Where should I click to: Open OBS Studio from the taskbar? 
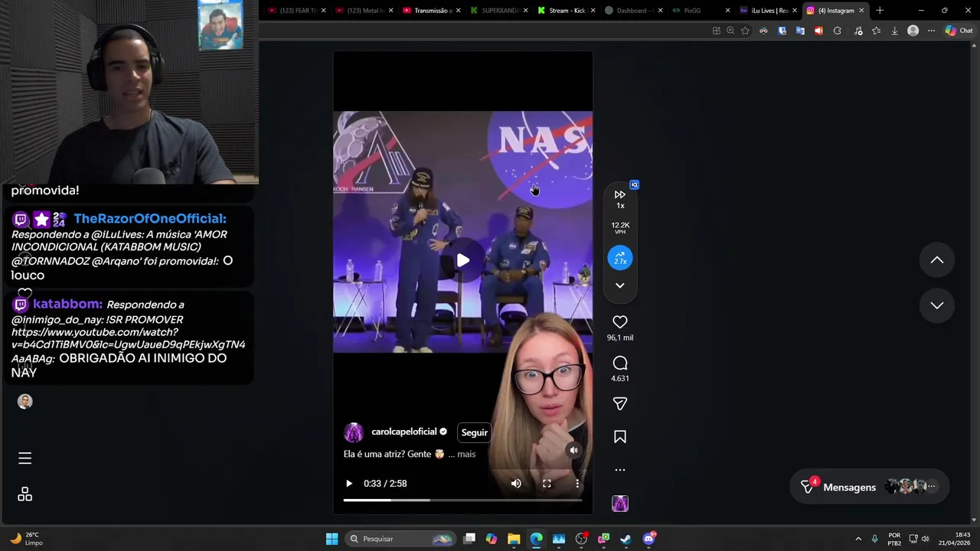point(581,539)
